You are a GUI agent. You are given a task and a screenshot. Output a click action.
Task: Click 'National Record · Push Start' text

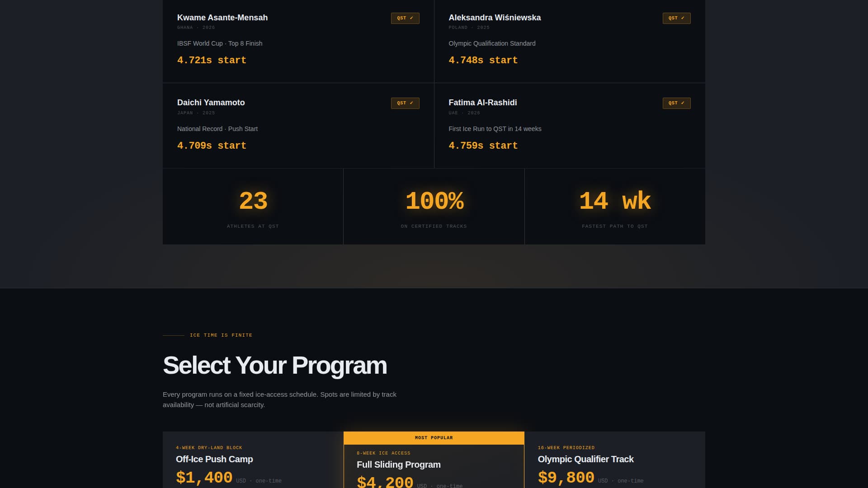[x=217, y=129]
